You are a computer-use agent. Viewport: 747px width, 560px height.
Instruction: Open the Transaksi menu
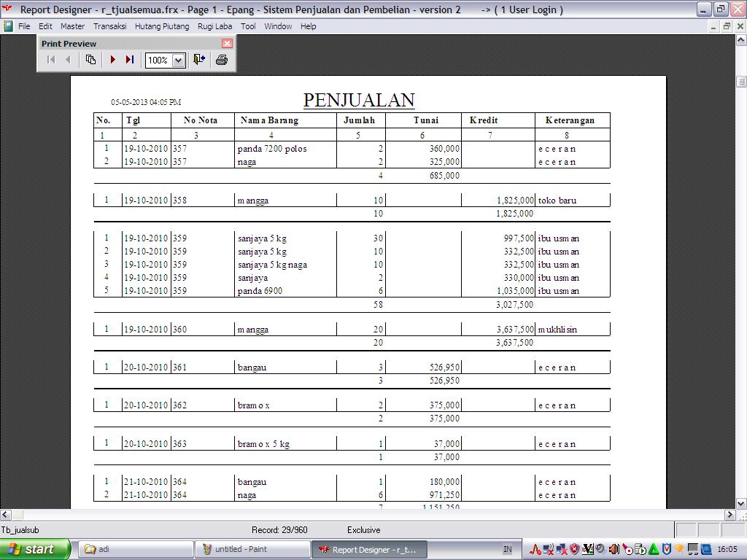point(109,26)
